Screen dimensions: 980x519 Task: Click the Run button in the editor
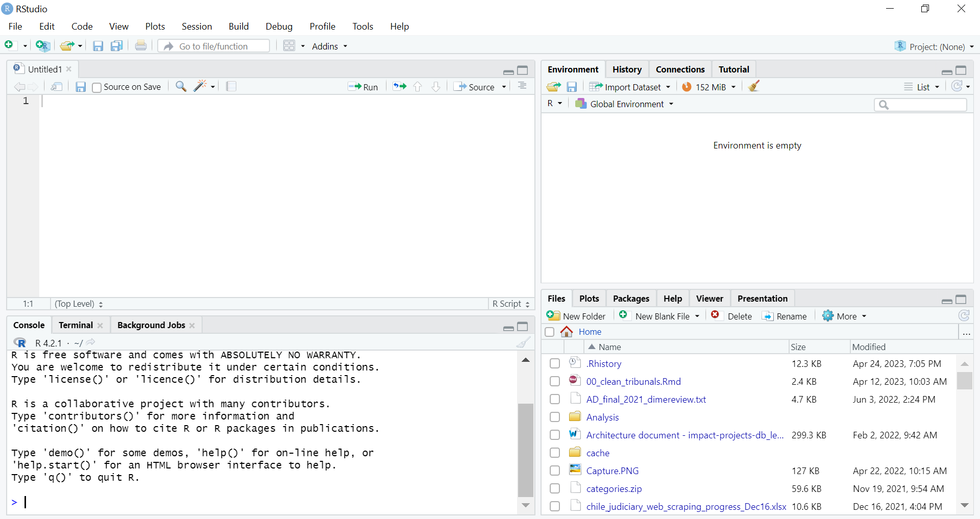click(363, 87)
